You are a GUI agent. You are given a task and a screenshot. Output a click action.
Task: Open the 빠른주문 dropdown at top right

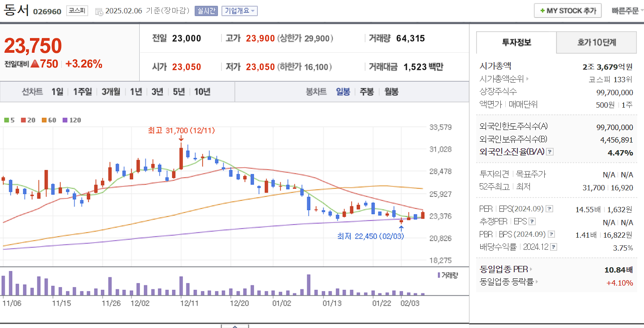(x=626, y=10)
